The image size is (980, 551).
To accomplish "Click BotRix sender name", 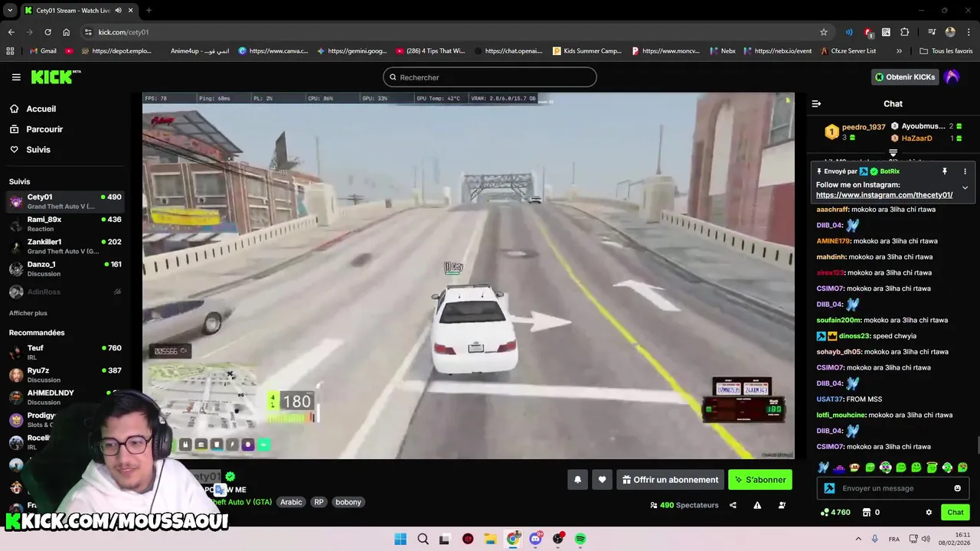I will pos(890,171).
